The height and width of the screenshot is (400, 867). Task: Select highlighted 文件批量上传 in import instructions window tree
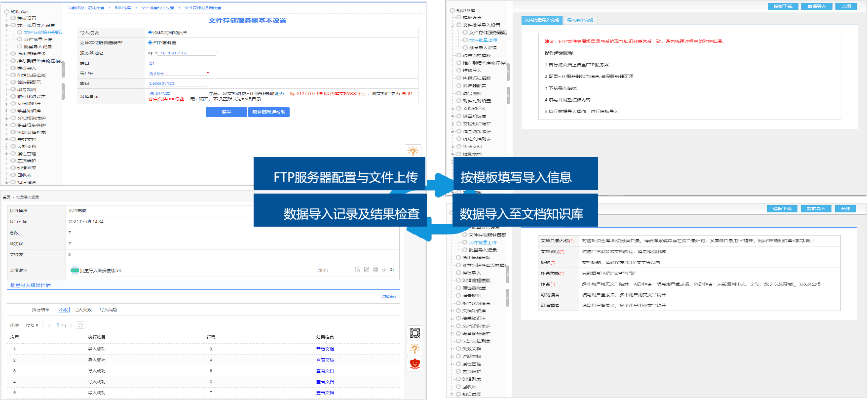click(x=484, y=40)
